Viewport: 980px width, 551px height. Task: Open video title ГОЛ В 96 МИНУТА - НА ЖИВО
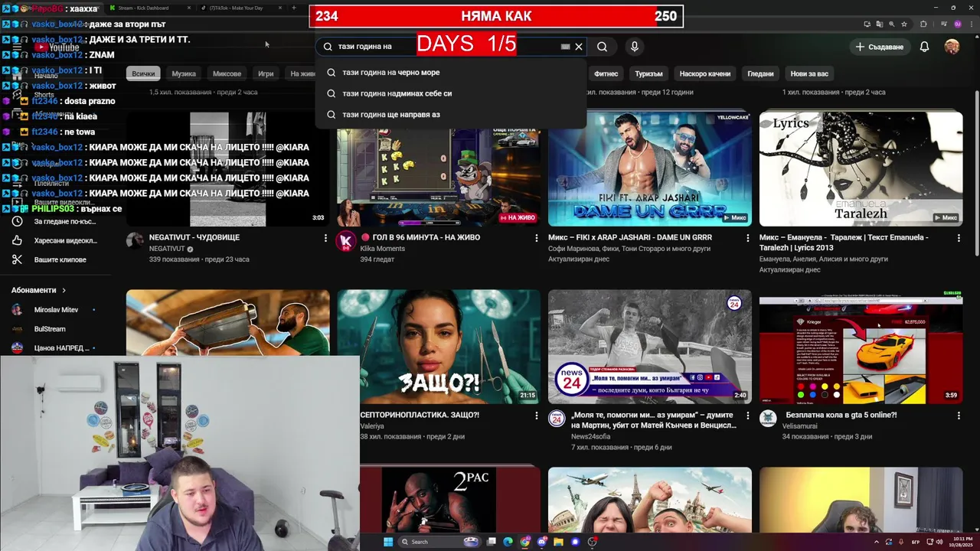[x=420, y=237]
